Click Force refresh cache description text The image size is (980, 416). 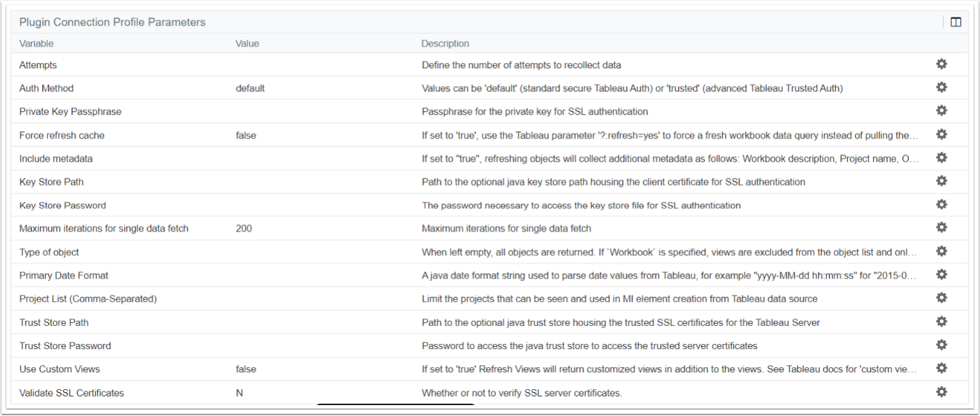(670, 135)
